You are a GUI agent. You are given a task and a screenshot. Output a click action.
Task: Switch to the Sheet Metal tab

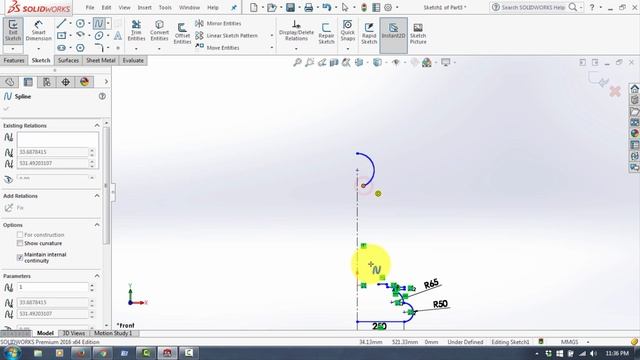(100, 60)
